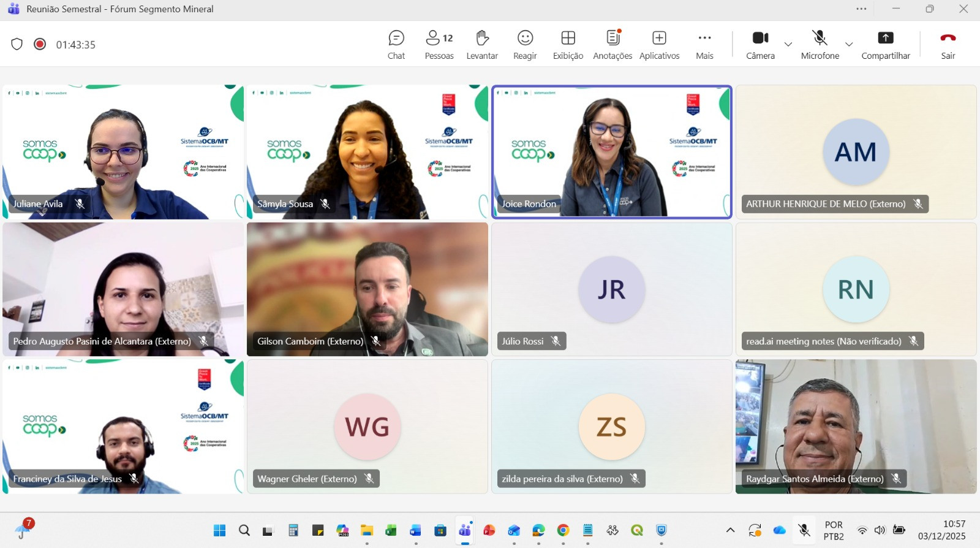Toggle the Câmera on or off

pos(760,45)
